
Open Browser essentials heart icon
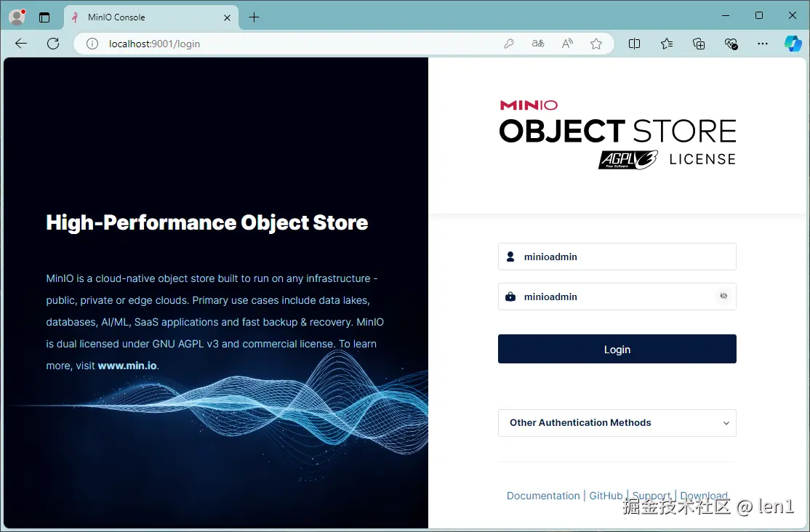tap(731, 44)
